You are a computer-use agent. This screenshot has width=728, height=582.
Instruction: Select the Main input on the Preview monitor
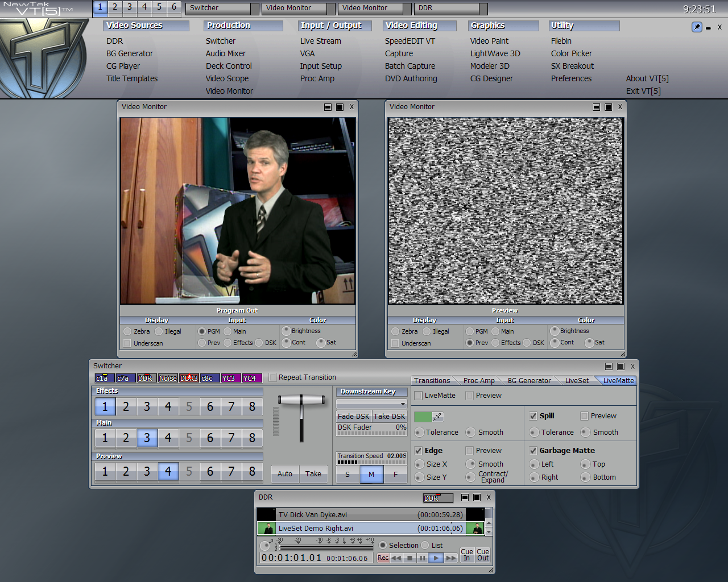point(495,331)
